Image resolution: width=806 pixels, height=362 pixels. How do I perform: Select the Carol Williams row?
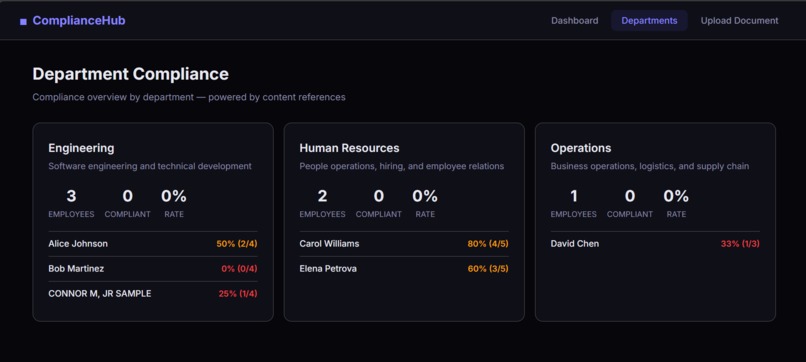(x=404, y=244)
